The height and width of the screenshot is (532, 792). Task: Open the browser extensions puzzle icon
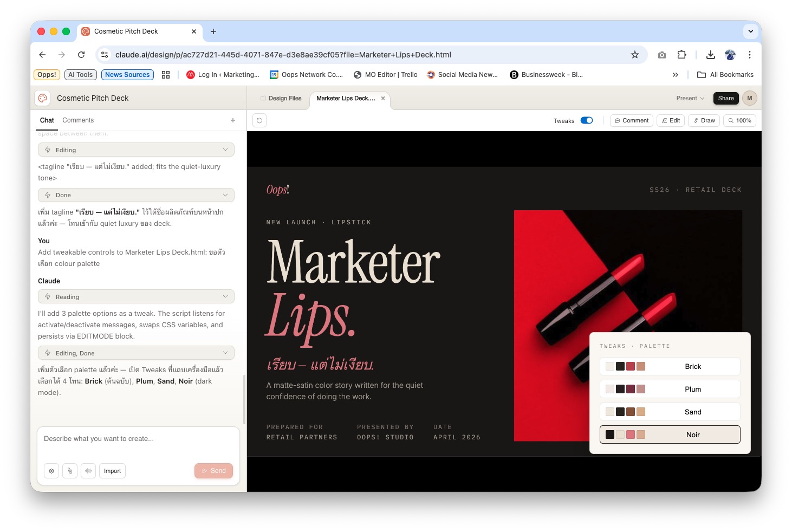(681, 55)
